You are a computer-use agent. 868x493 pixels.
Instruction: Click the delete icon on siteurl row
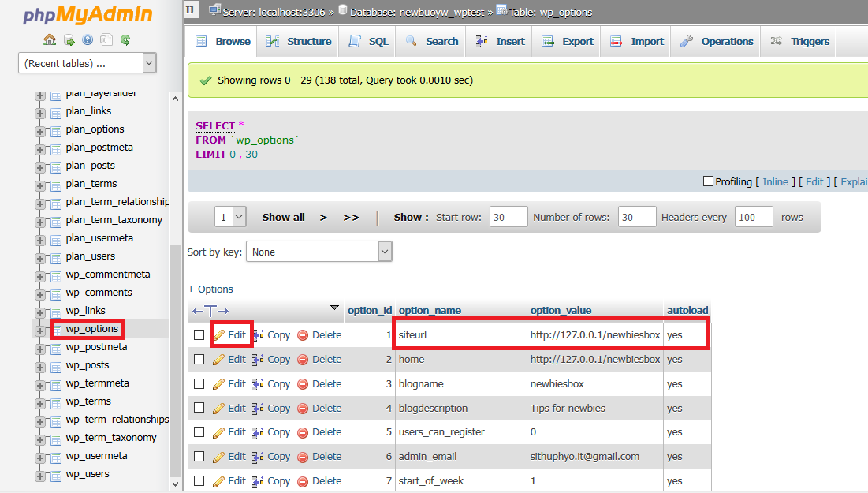303,335
